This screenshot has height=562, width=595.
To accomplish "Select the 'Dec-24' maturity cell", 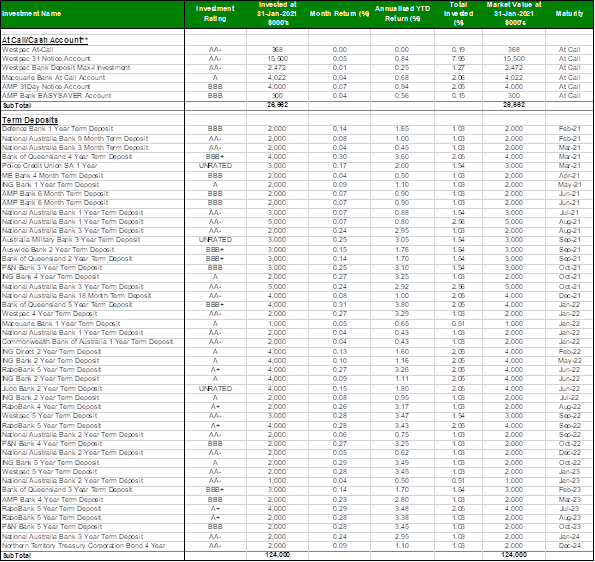I will 569,546.
